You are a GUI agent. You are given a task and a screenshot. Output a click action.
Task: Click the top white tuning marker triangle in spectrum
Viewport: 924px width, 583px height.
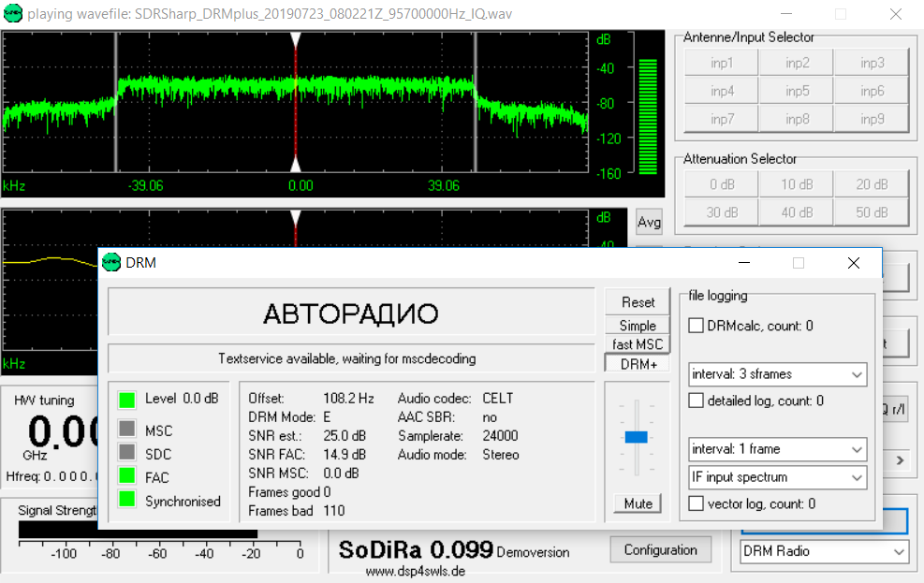pos(296,40)
